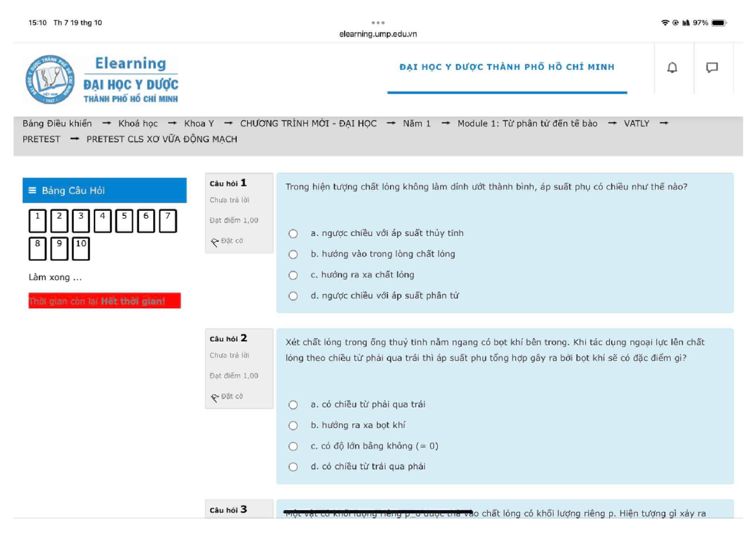The image size is (756, 534).
Task: Choose b. hướng ra xa bọt khí
Action: (293, 426)
